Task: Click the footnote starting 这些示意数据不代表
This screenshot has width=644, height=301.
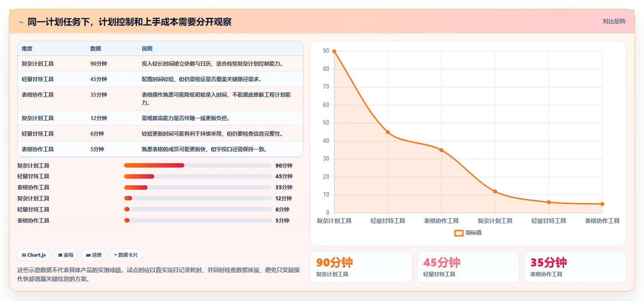Action: coord(158,274)
